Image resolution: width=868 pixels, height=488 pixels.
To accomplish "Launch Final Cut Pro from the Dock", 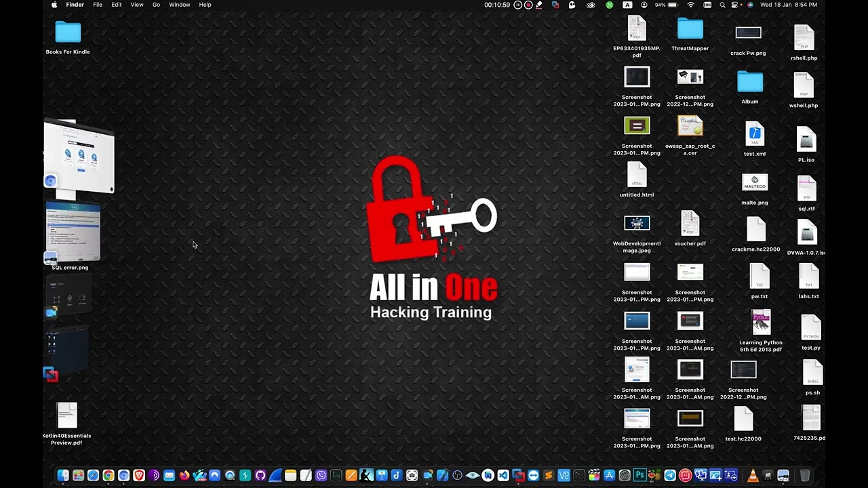I will pos(594,476).
